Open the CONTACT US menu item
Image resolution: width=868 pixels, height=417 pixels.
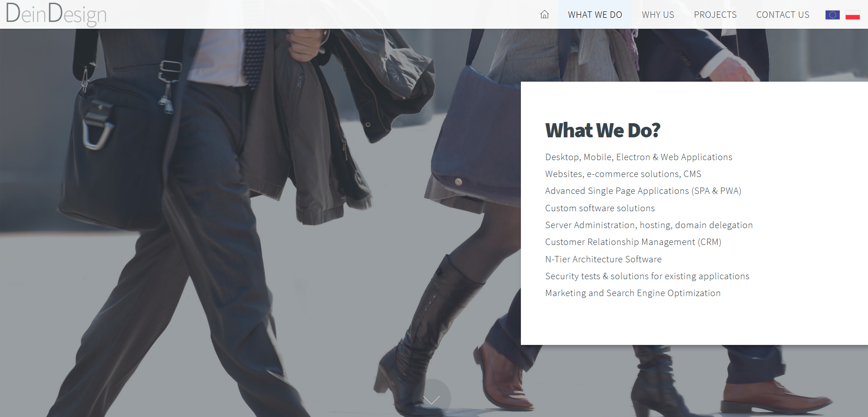coord(783,15)
